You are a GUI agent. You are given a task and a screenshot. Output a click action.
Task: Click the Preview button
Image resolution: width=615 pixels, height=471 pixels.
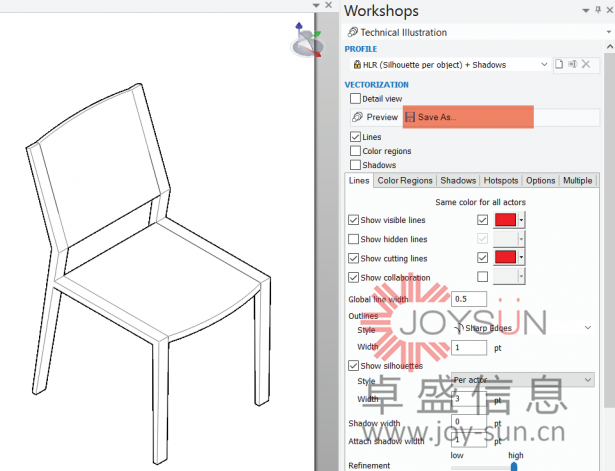pyautogui.click(x=375, y=117)
